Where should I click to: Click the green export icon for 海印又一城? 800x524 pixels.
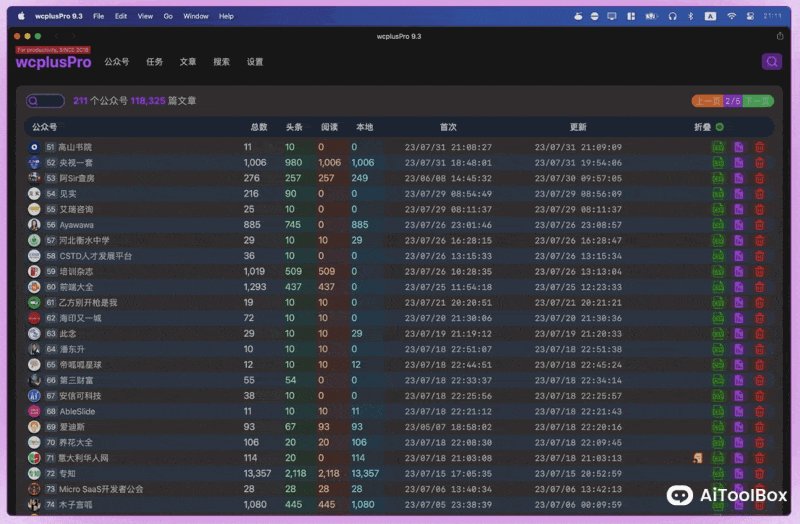coord(718,318)
